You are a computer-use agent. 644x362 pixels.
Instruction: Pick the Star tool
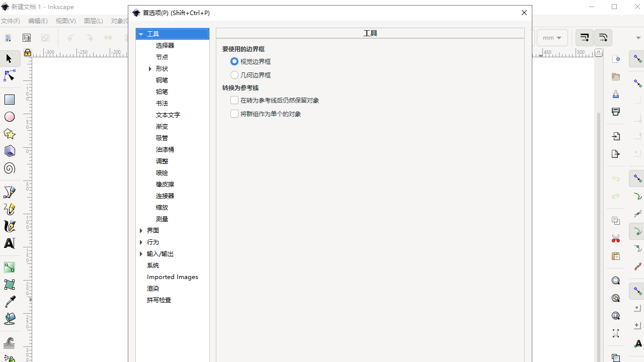click(x=9, y=134)
